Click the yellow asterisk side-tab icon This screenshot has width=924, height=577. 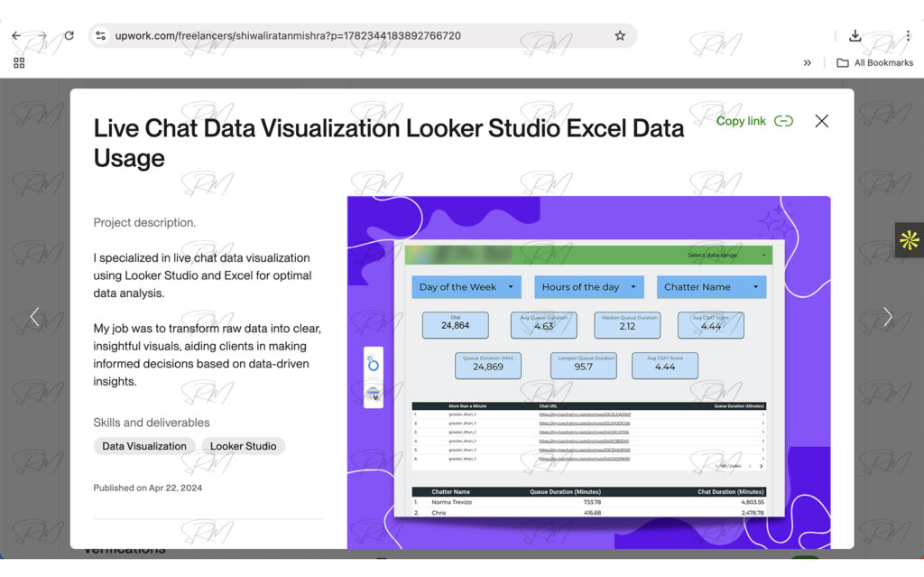pos(910,239)
